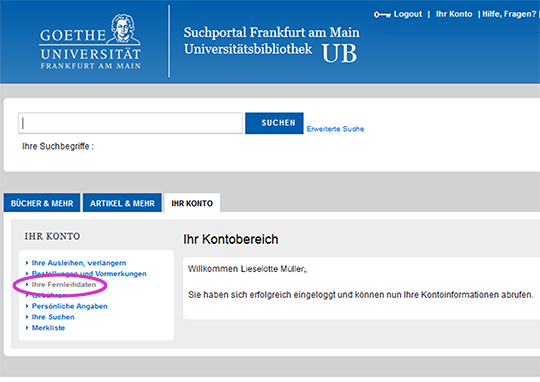Open Ihre Ausleihen, verlängern
This screenshot has height=382, width=540.
(x=79, y=263)
